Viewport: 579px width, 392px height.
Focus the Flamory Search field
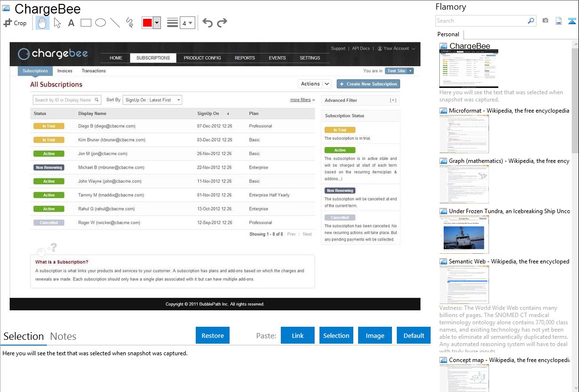[x=481, y=21]
